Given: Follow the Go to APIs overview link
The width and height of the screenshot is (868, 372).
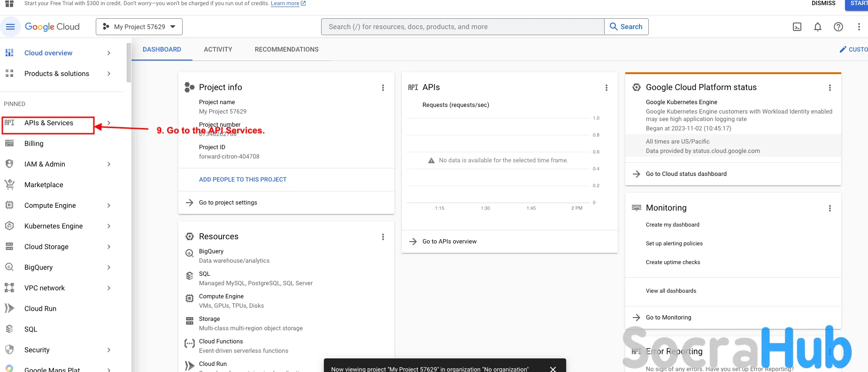Looking at the screenshot, I should pyautogui.click(x=449, y=242).
